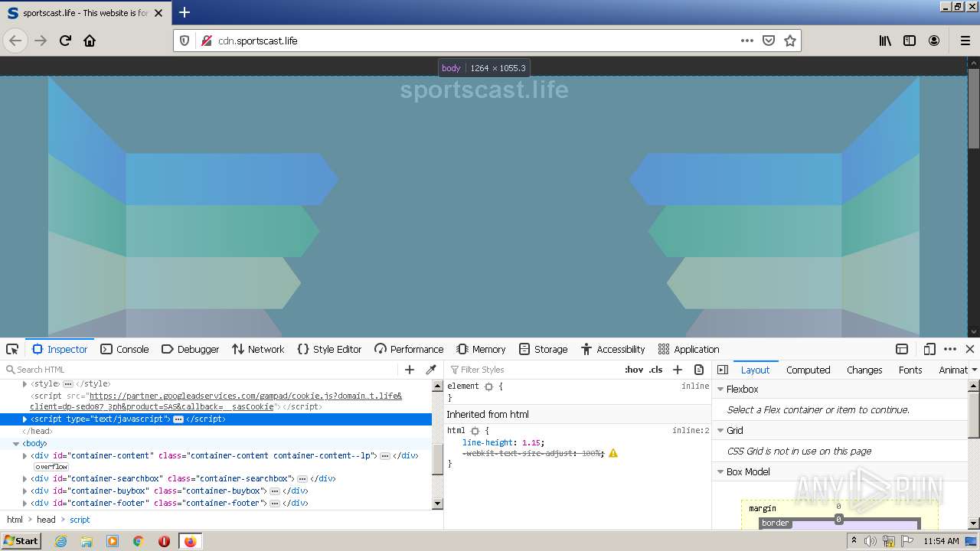Open the Debugger panel
Image resolution: width=980 pixels, height=551 pixels.
[x=191, y=349]
